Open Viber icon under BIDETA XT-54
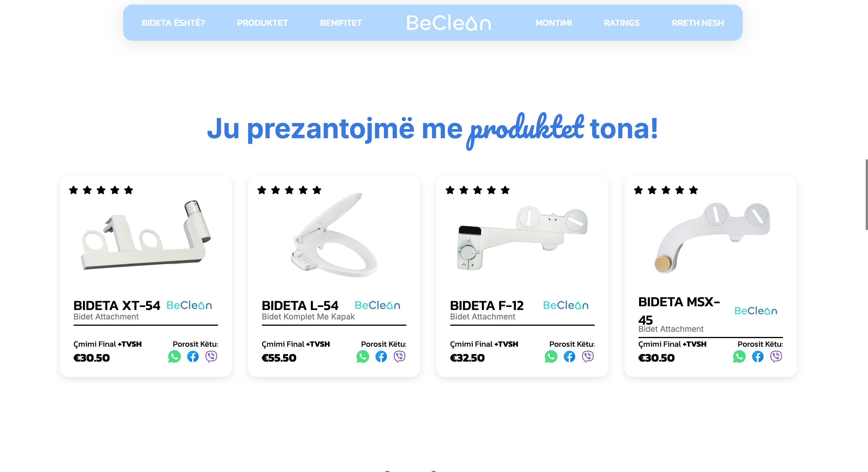Screen dimensions: 868x472 tap(211, 356)
